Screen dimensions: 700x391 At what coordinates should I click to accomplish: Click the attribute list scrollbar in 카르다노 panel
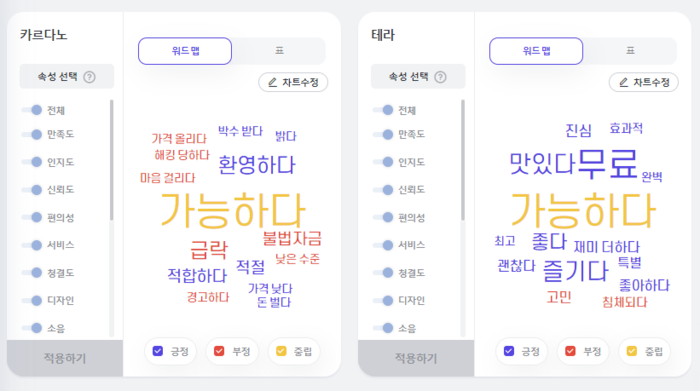(112, 160)
